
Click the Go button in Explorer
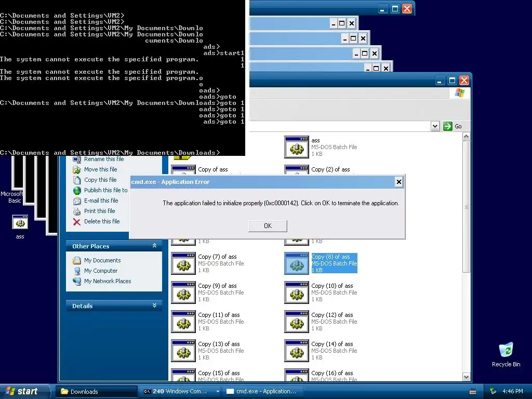[453, 126]
